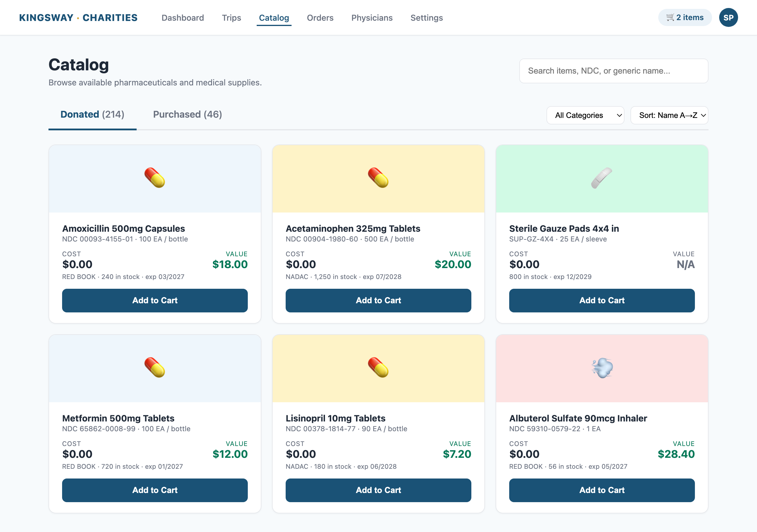This screenshot has height=532, width=757.
Task: Click the Metformin pill icon
Action: pos(155,367)
